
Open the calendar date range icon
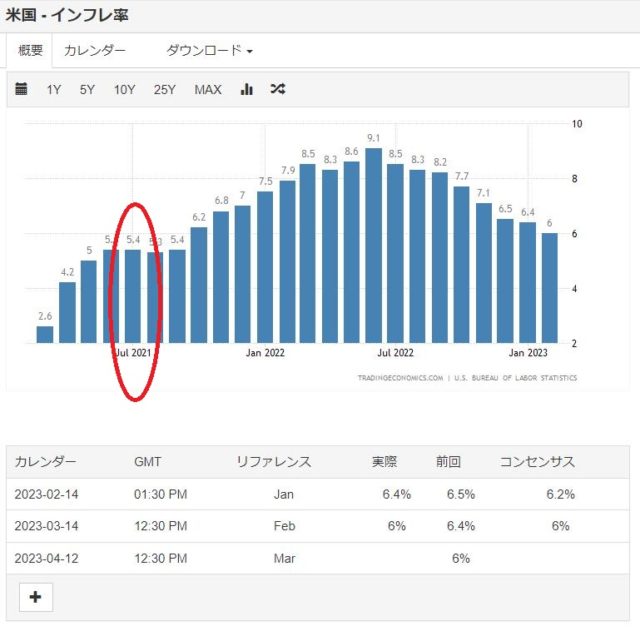(x=21, y=90)
